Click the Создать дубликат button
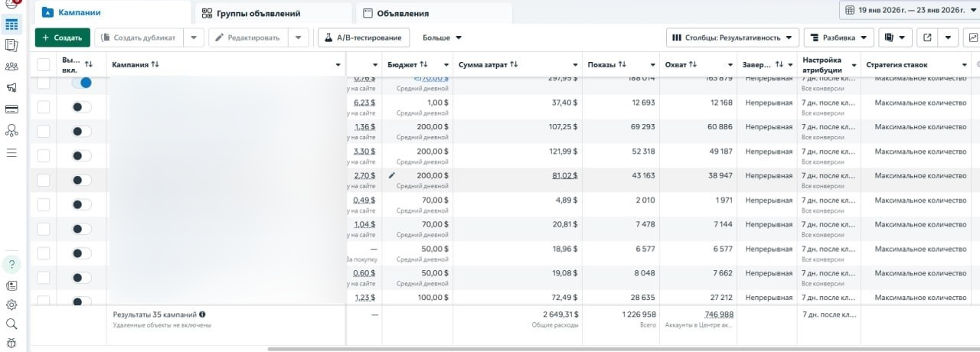Image resolution: width=980 pixels, height=352 pixels. pyautogui.click(x=140, y=37)
